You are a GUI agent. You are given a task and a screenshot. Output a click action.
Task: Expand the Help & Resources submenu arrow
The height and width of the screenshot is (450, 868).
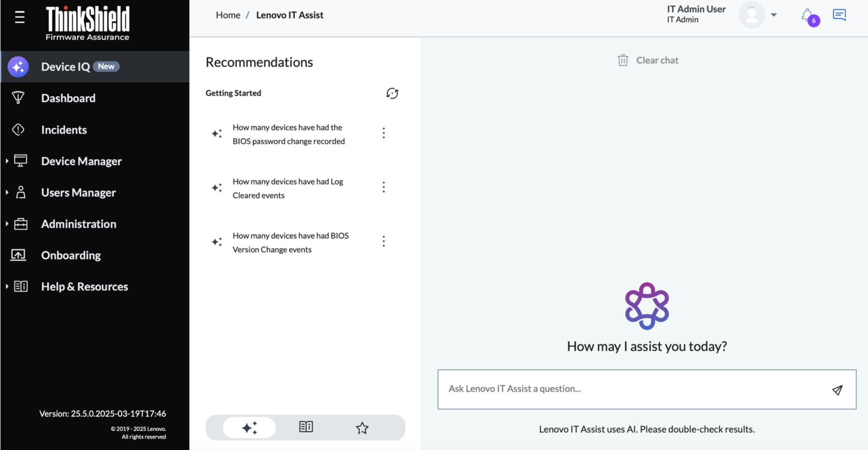[7, 286]
